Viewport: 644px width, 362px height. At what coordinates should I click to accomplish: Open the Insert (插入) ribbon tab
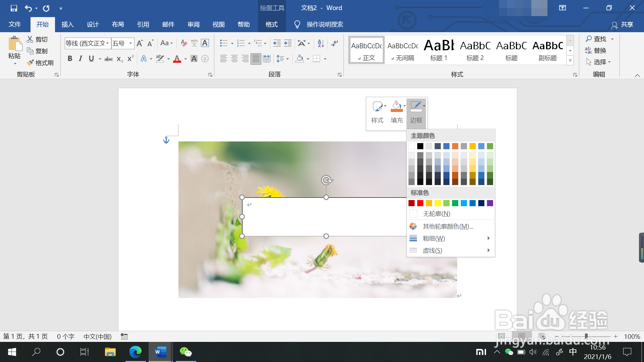[x=67, y=24]
